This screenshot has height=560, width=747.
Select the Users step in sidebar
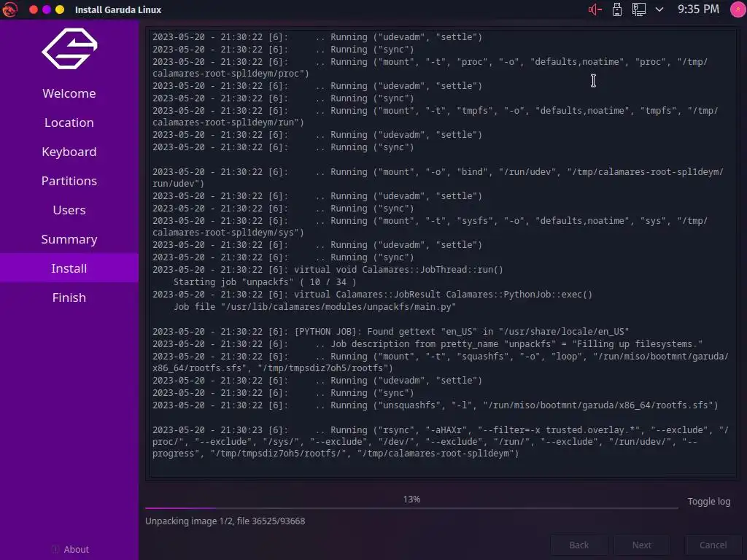69,210
